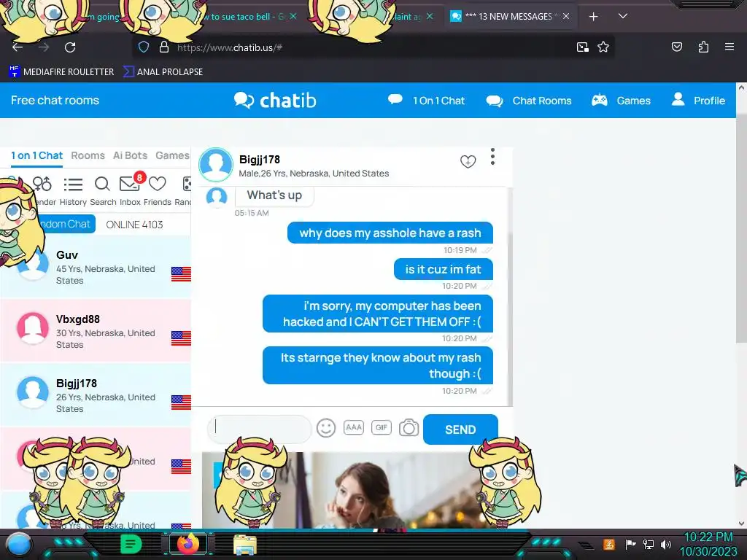The width and height of the screenshot is (747, 560).
Task: Click the Free chat rooms heading
Action: click(55, 101)
